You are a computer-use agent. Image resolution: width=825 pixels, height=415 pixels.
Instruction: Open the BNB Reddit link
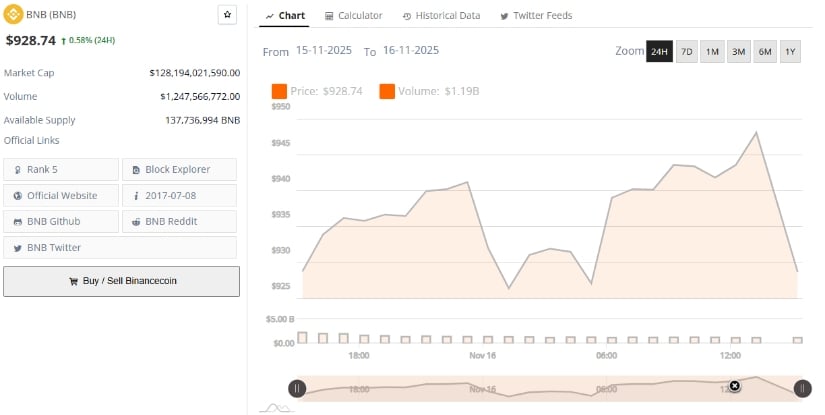tap(179, 221)
